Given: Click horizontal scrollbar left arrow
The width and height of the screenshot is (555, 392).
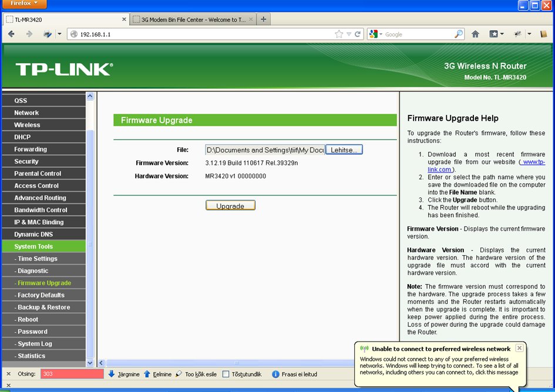Looking at the screenshot, I should pos(101,363).
